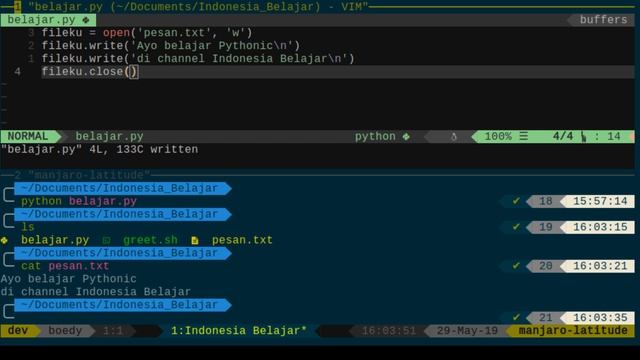The image size is (640, 360).
Task: Click the Python file icon beside belajar.py in the ls output
Action: [x=4, y=240]
